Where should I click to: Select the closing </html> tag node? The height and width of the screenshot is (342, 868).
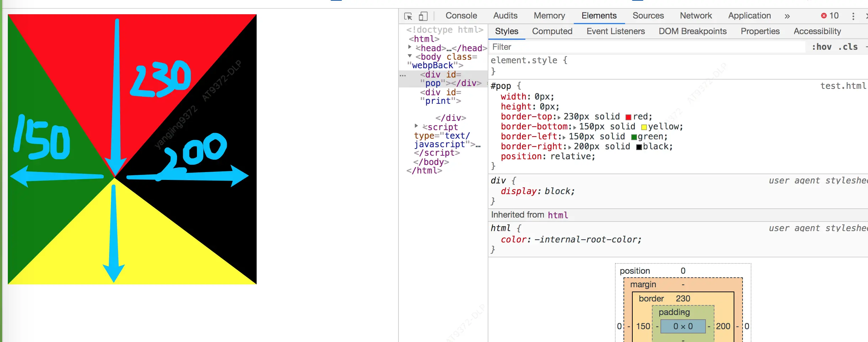point(424,171)
